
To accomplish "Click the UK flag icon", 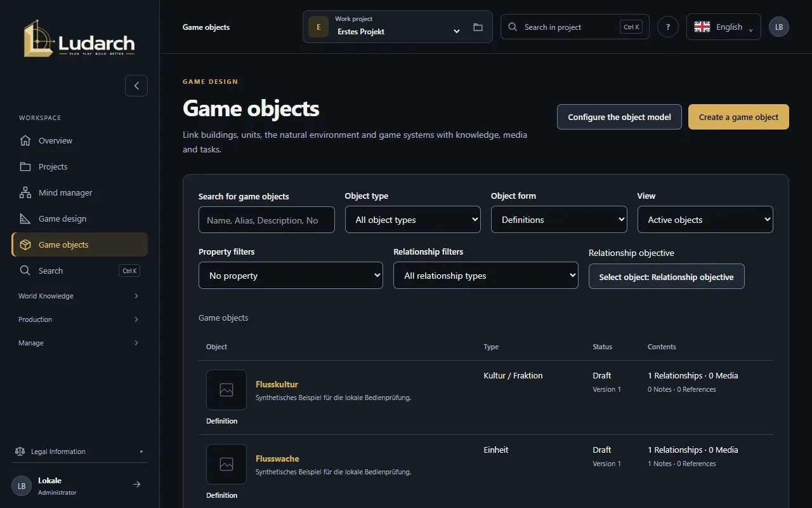I will click(702, 27).
